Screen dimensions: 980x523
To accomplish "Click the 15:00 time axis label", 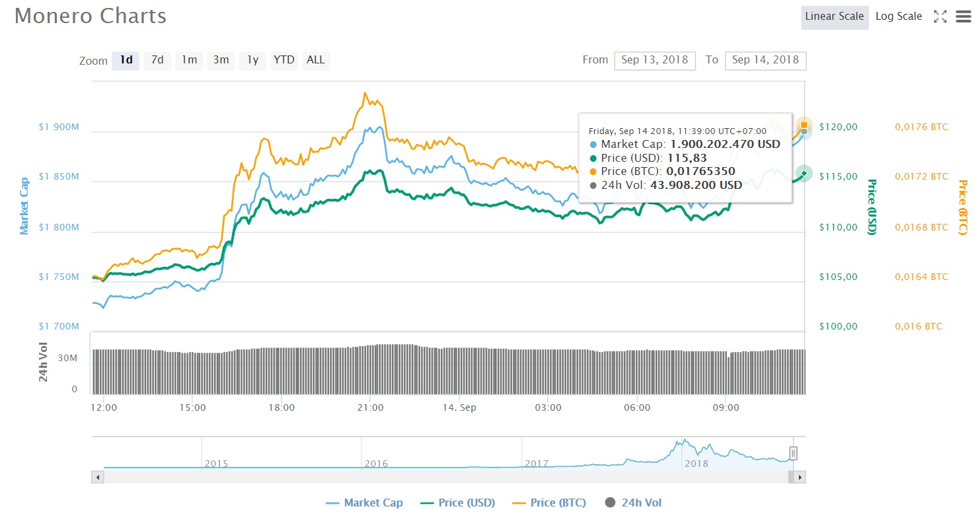I will 192,407.
